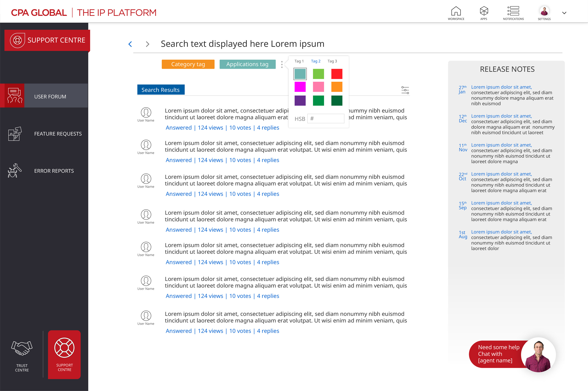Click the three-dot tag options menu

pyautogui.click(x=282, y=64)
